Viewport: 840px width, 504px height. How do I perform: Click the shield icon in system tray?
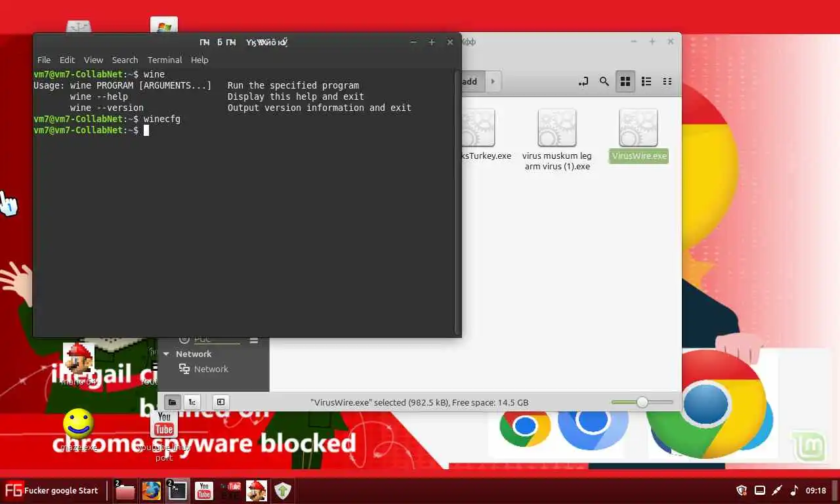(742, 490)
